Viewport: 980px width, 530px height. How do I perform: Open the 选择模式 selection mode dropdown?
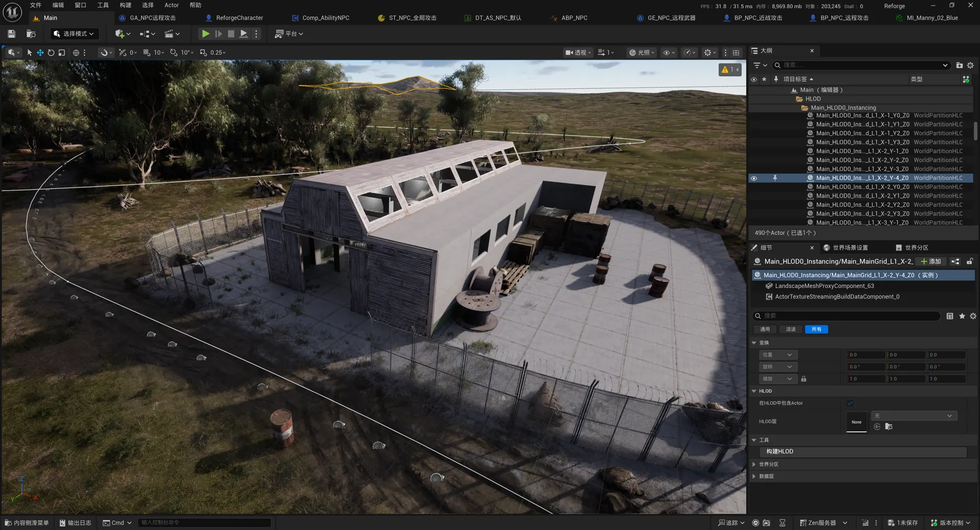[75, 34]
